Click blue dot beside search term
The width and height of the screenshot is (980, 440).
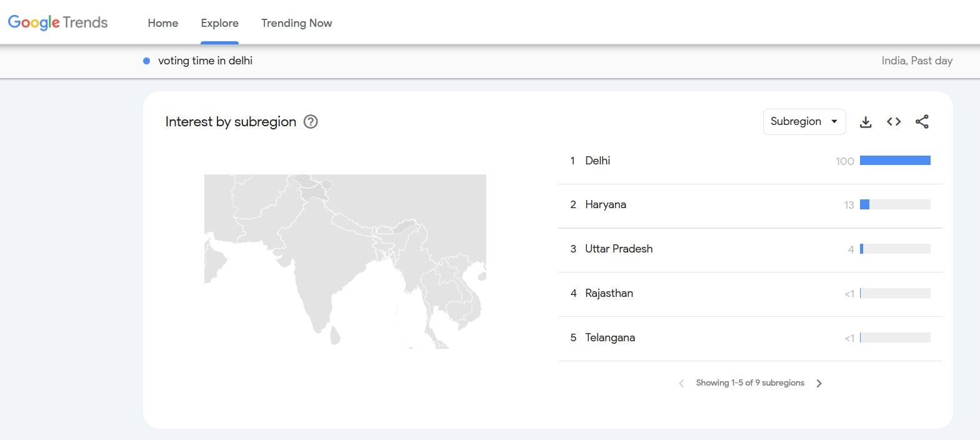[146, 61]
